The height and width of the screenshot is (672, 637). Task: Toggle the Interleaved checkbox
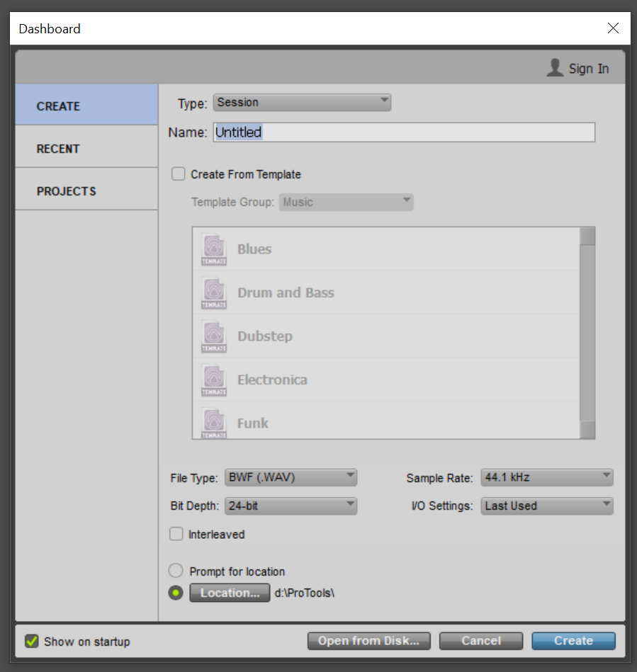(176, 534)
